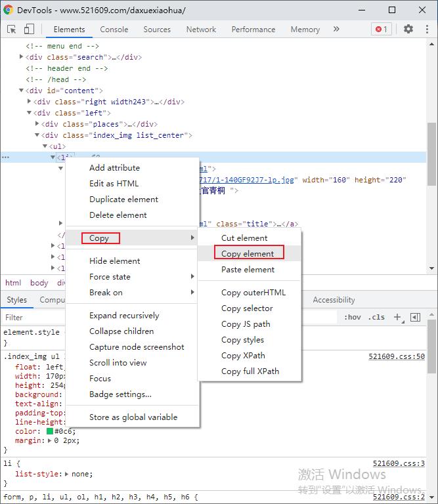This screenshot has width=438, height=504.
Task: Toggle the device toolbar icon
Action: click(x=29, y=30)
